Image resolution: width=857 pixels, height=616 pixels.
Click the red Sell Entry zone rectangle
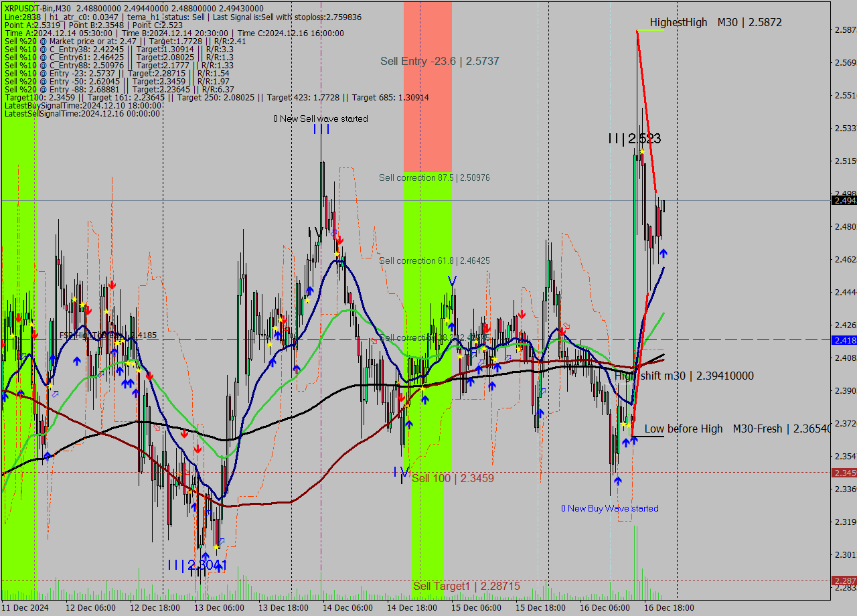[428, 87]
